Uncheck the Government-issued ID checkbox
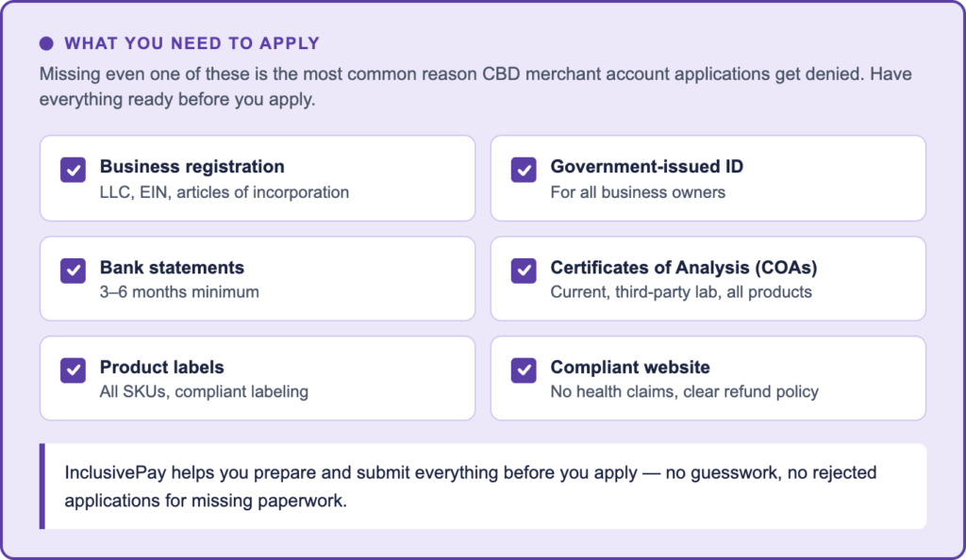This screenshot has height=560, width=966. 524,170
